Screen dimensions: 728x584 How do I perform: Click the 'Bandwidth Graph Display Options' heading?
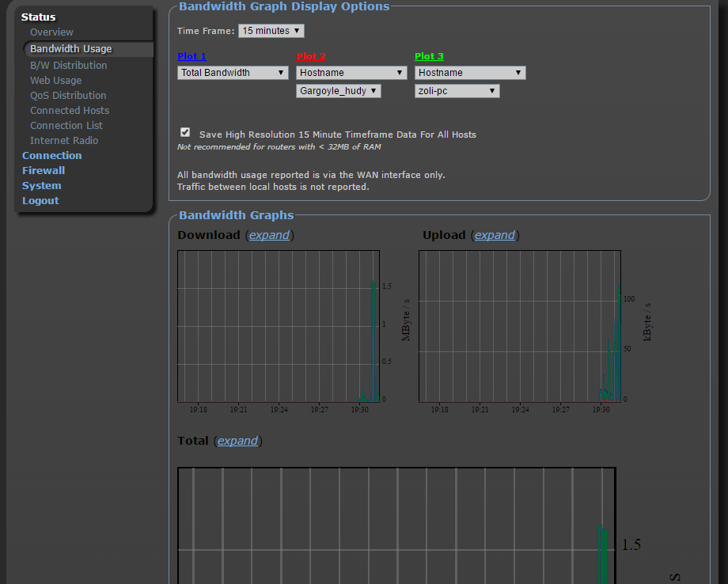click(x=284, y=6)
